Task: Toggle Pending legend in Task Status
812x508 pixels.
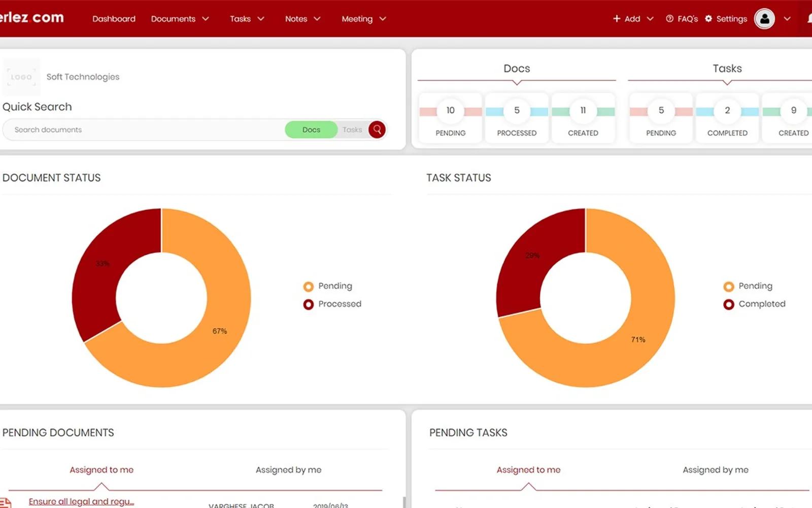Action: pyautogui.click(x=748, y=286)
